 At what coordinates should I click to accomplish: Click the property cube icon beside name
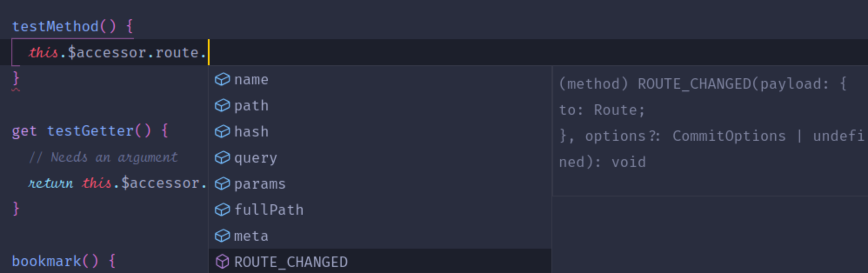pyautogui.click(x=222, y=79)
